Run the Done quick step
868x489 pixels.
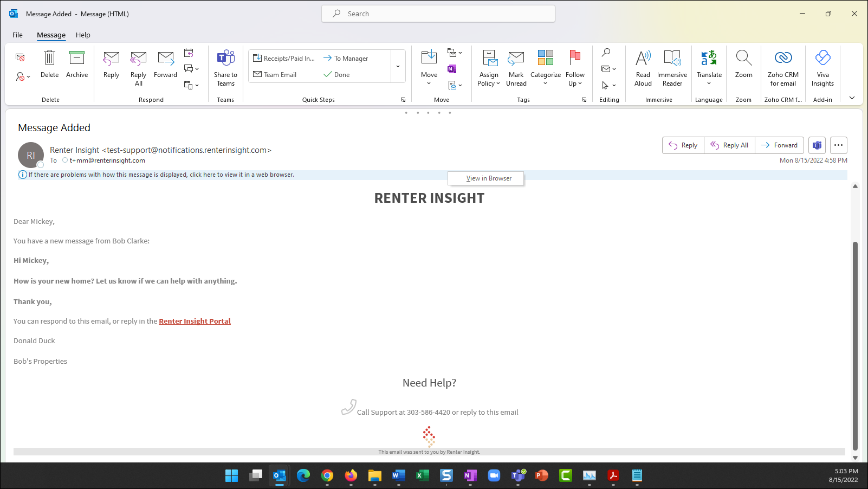click(x=336, y=74)
